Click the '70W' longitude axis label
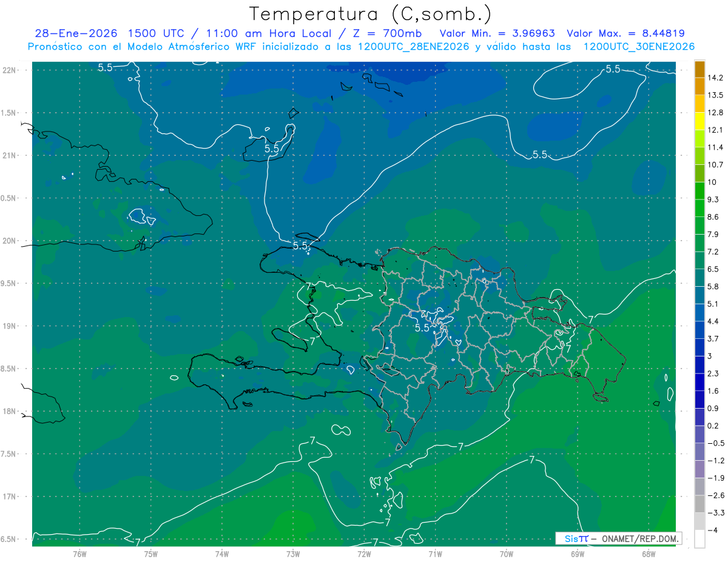The width and height of the screenshot is (728, 562). click(506, 554)
